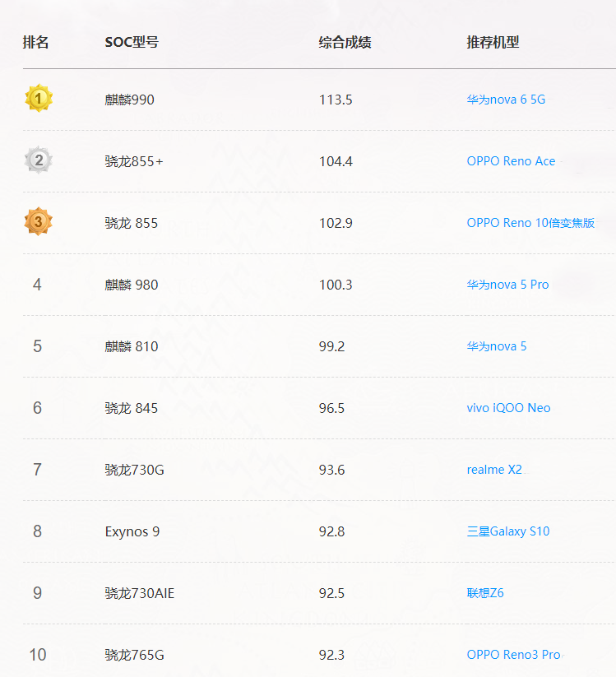Click rank number 8

click(x=37, y=531)
